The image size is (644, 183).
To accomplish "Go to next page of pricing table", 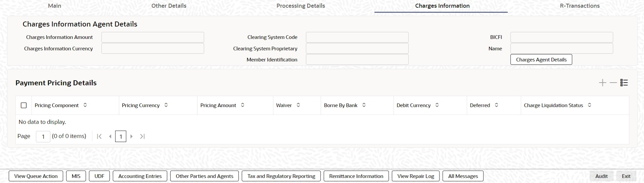I will (132, 136).
